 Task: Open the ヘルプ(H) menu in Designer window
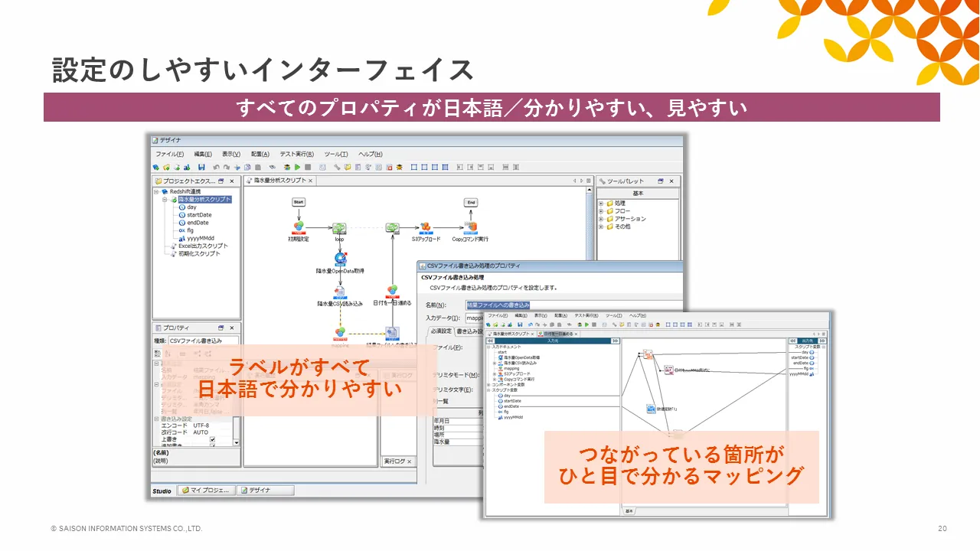click(371, 154)
